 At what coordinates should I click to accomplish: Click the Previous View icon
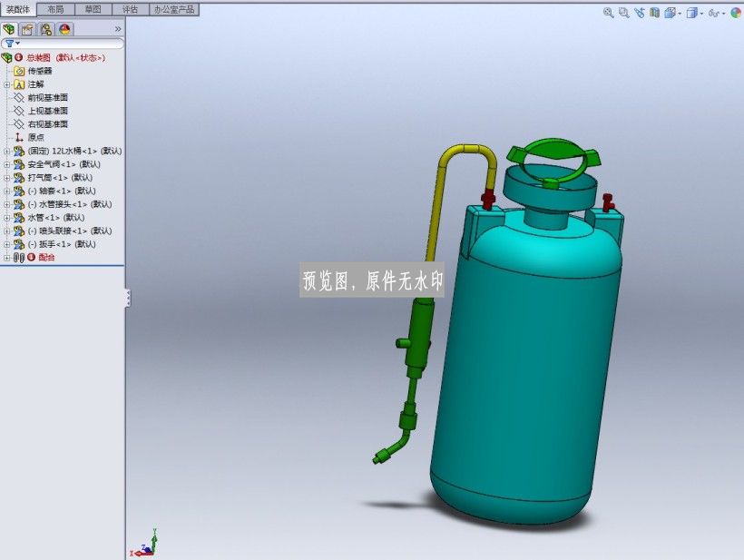pos(640,13)
